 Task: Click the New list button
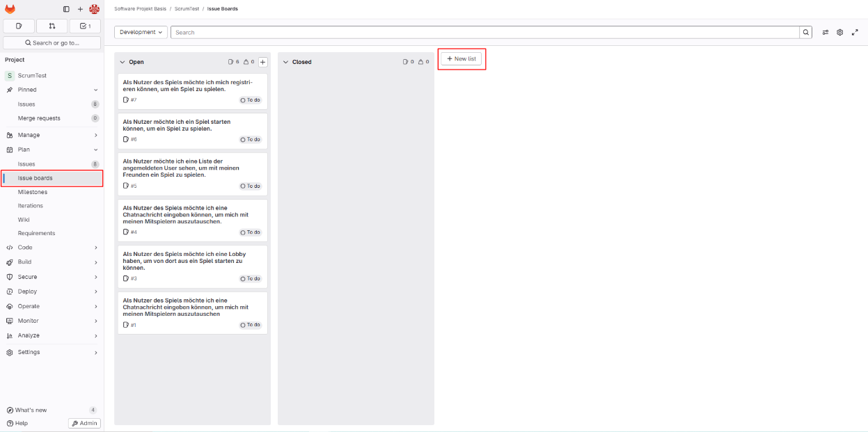461,59
